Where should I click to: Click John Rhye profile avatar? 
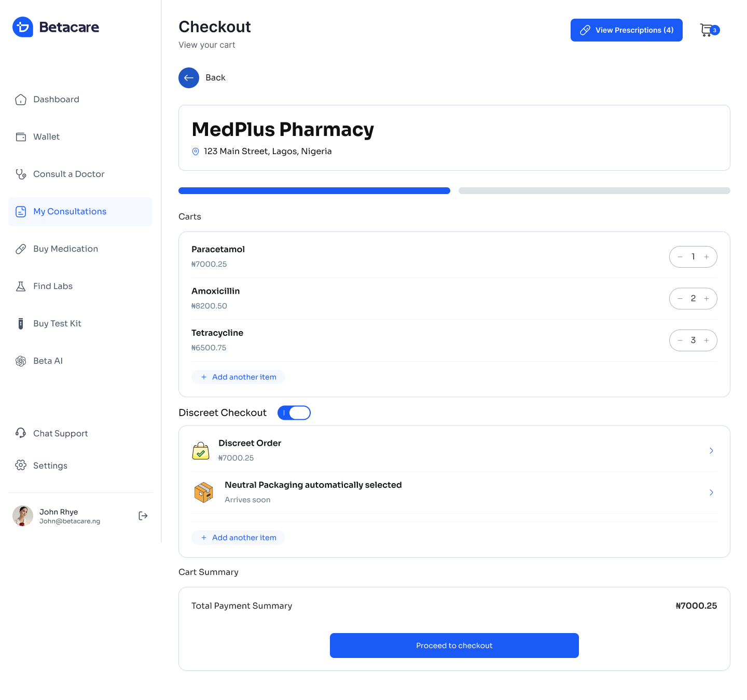23,516
